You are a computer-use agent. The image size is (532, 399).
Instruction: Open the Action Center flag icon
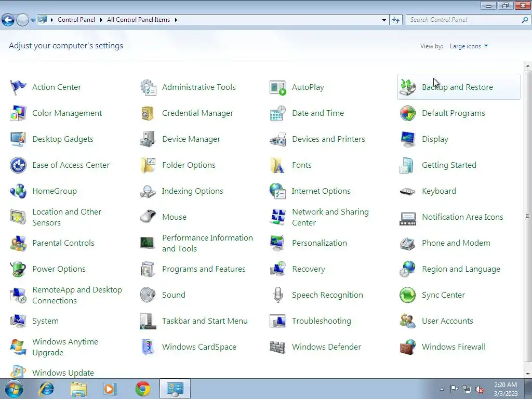(x=18, y=87)
